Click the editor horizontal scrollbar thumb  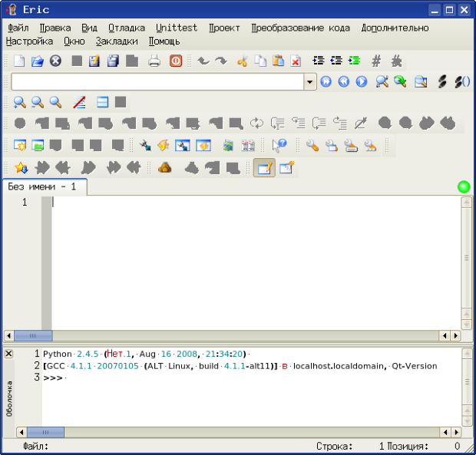click(33, 335)
